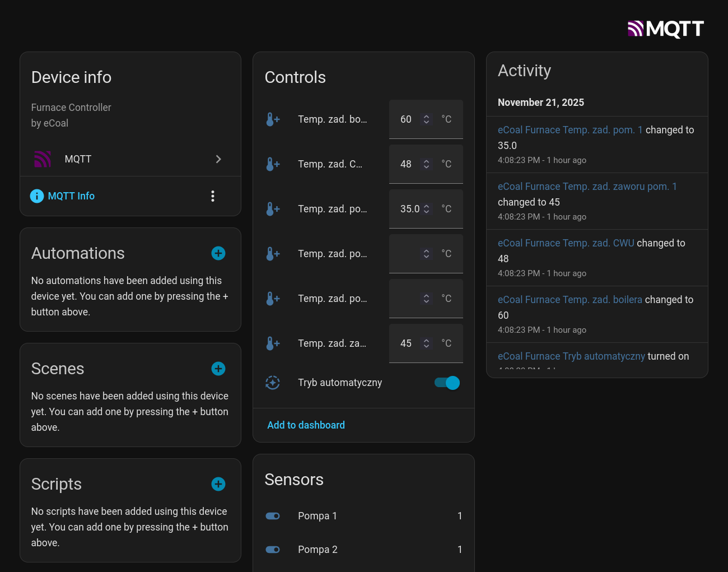Image resolution: width=728 pixels, height=572 pixels.
Task: Open the MQTT Info link
Action: pyautogui.click(x=71, y=196)
